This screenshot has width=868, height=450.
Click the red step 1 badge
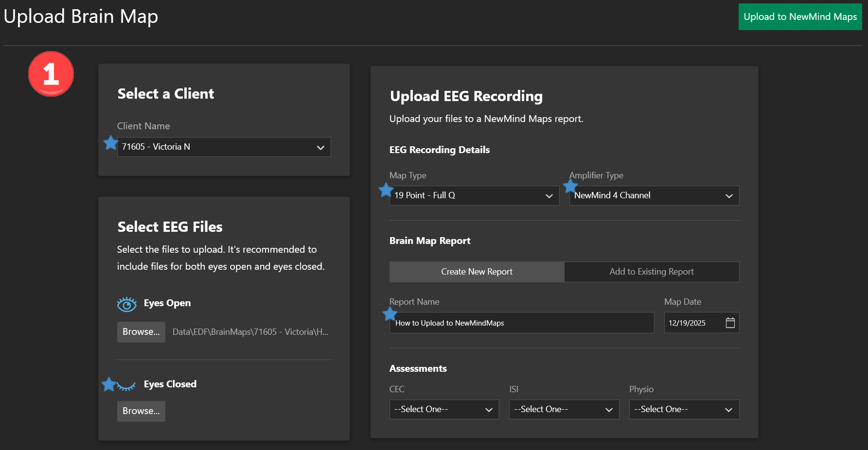[x=51, y=74]
